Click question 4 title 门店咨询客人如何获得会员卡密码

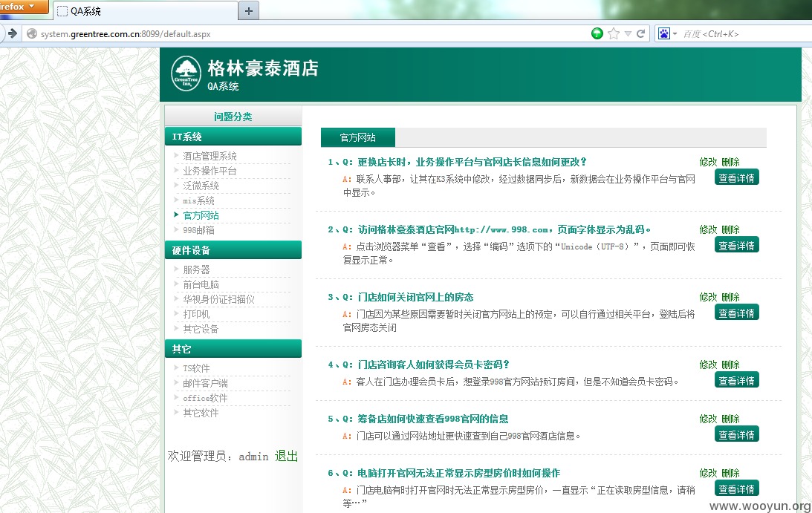click(433, 365)
